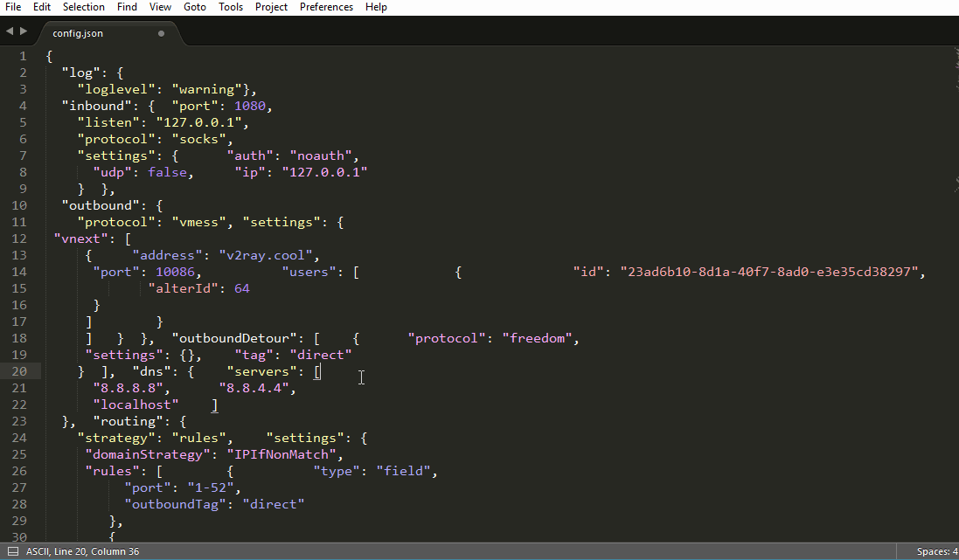The width and height of the screenshot is (959, 560).
Task: Open the Edit menu
Action: click(x=42, y=7)
